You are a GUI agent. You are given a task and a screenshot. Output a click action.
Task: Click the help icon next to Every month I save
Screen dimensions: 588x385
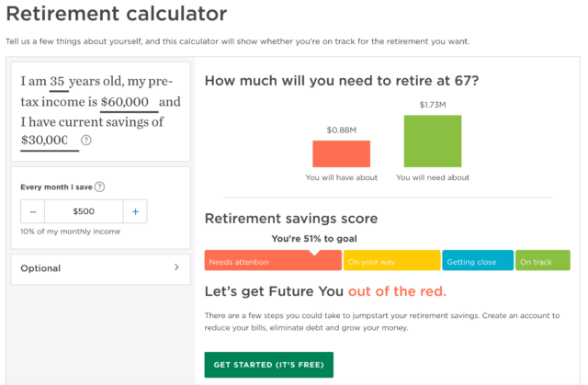tap(99, 187)
